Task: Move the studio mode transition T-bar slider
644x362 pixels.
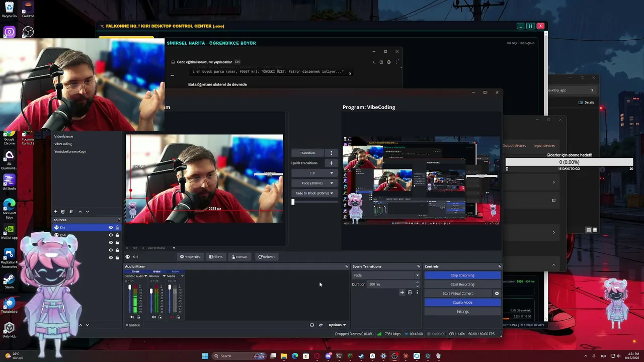Action: [293, 202]
